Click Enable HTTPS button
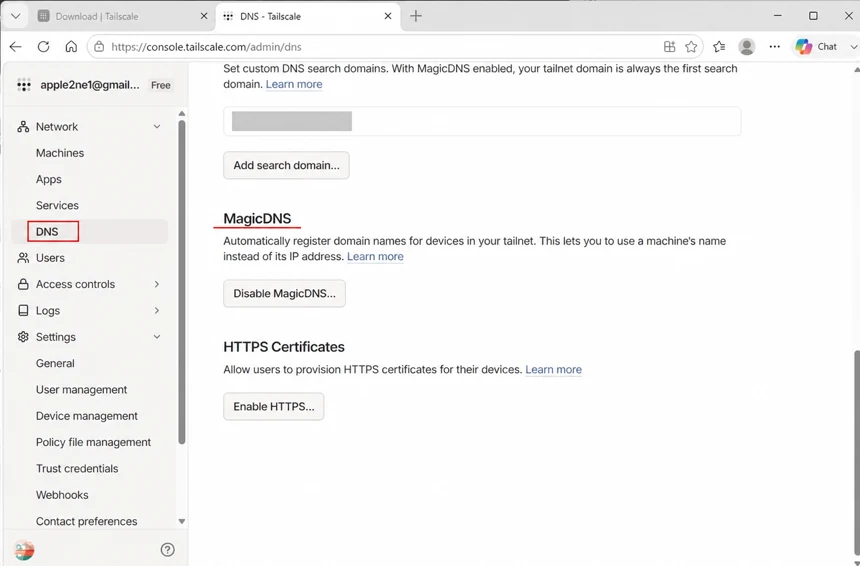860x566 pixels. 274,406
